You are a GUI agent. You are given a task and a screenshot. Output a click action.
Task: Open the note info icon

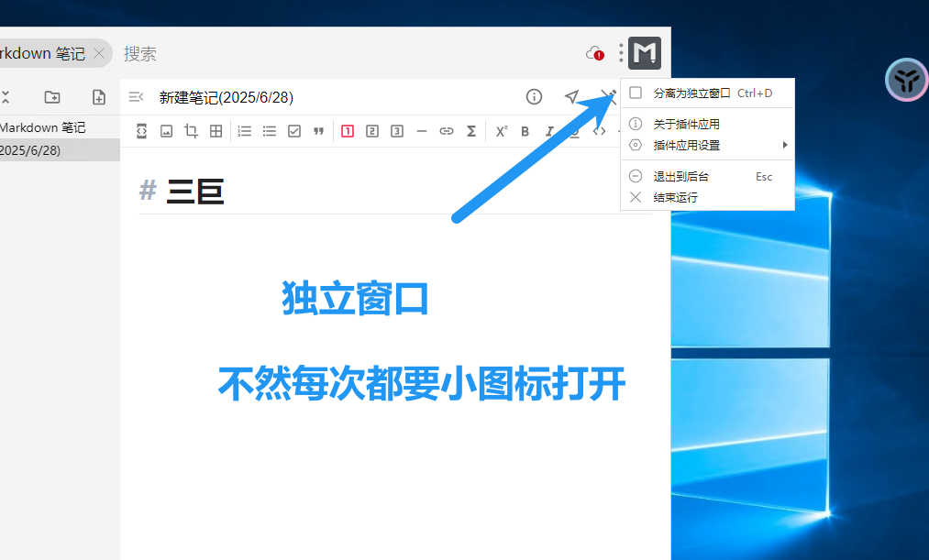coord(534,97)
